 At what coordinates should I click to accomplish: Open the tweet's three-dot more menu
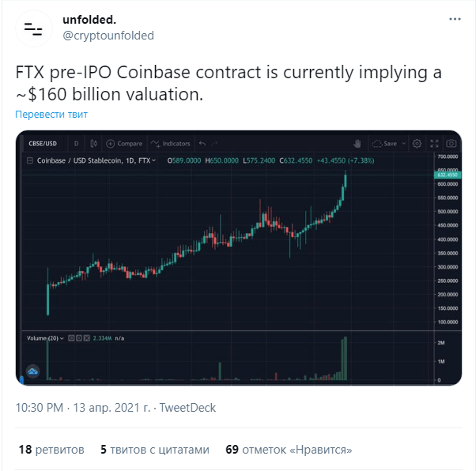455,19
